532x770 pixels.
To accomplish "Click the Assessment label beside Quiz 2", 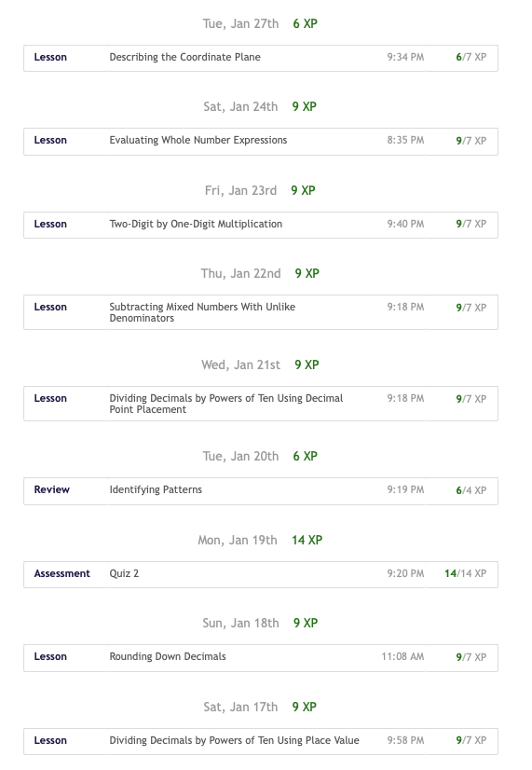I will coord(61,573).
